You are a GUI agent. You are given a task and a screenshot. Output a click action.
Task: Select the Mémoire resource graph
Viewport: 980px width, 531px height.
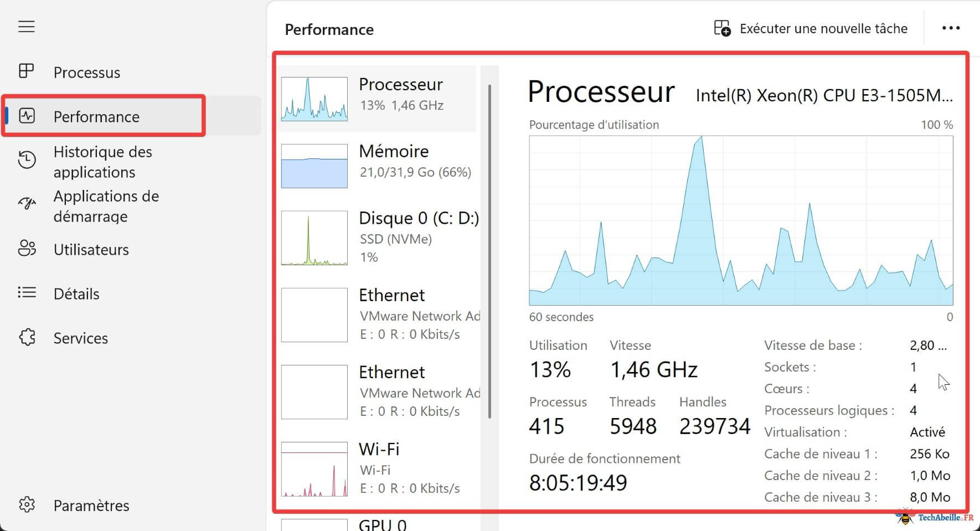point(314,166)
